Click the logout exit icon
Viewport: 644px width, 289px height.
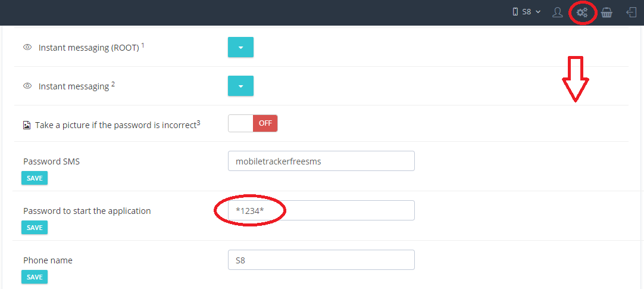coord(632,13)
